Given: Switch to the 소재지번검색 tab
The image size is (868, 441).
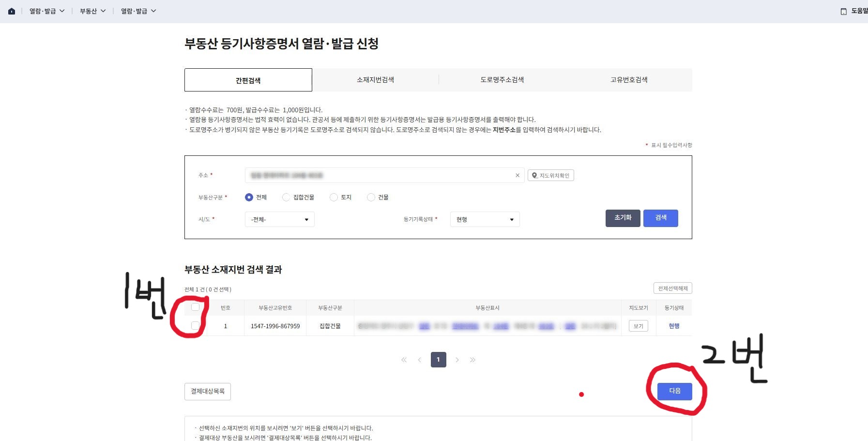Looking at the screenshot, I should [375, 79].
